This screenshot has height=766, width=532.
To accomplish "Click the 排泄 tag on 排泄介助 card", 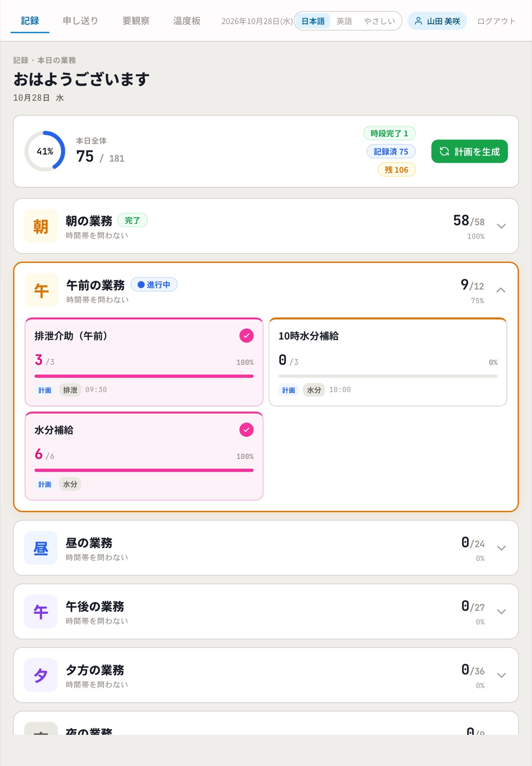I will (x=70, y=390).
